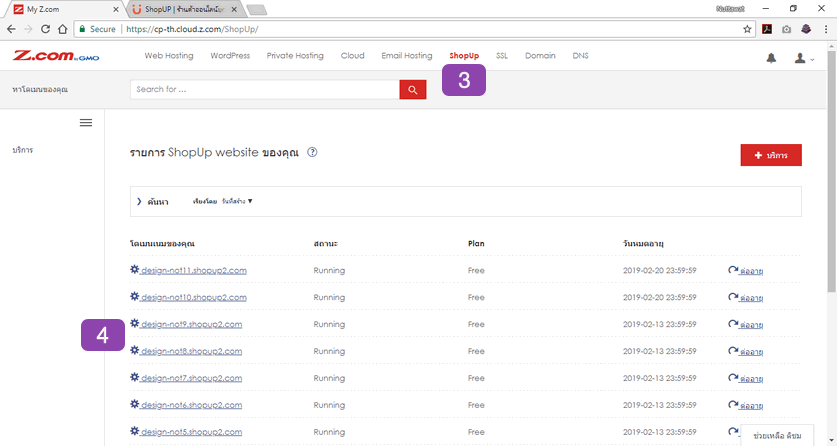The height and width of the screenshot is (446, 837).
Task: Click gear icon for design-not7.shopup2.com
Action: [135, 377]
